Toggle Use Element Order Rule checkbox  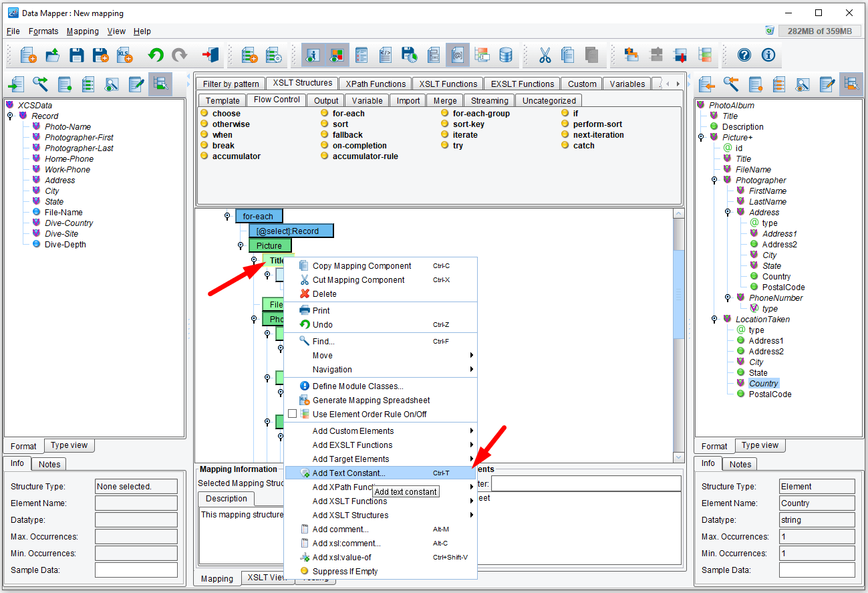click(x=292, y=414)
